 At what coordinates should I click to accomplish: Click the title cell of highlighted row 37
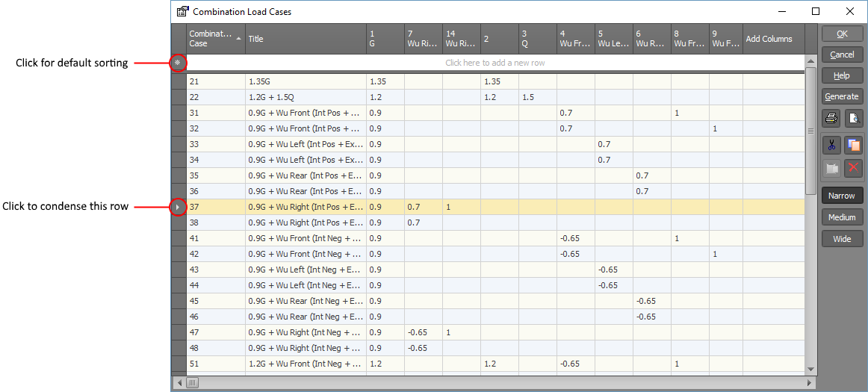pyautogui.click(x=306, y=207)
